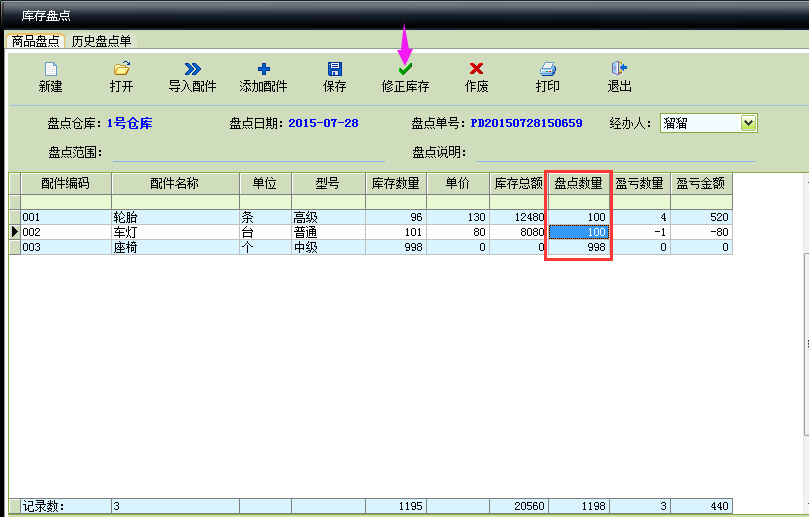
Task: Click the 盘点数量 column header
Action: tap(578, 183)
